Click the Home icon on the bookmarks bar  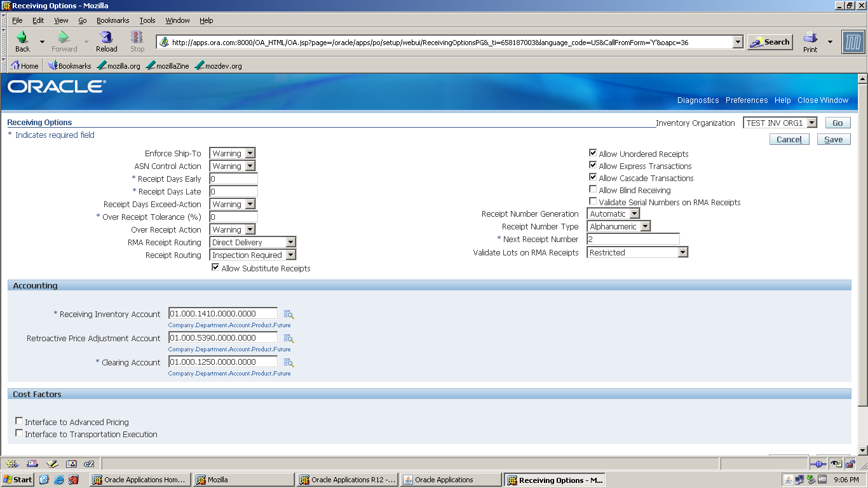[x=24, y=65]
